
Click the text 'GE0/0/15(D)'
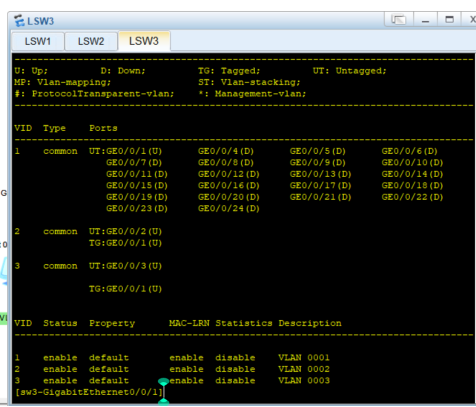[x=137, y=186]
